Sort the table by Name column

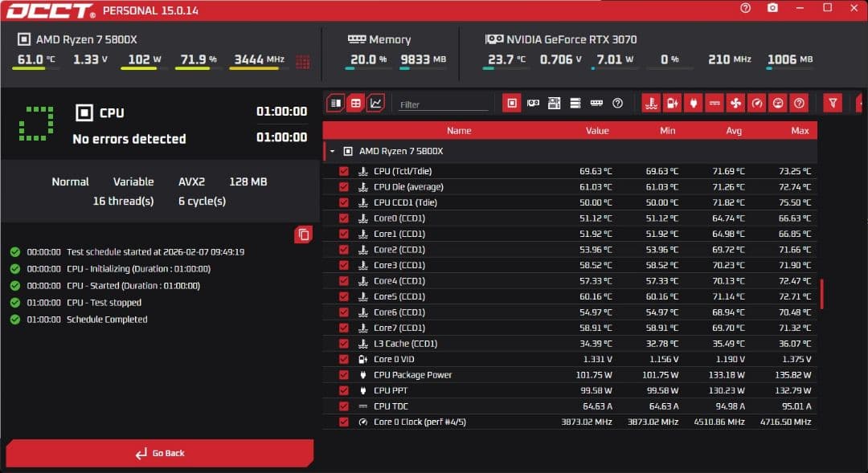click(x=459, y=130)
